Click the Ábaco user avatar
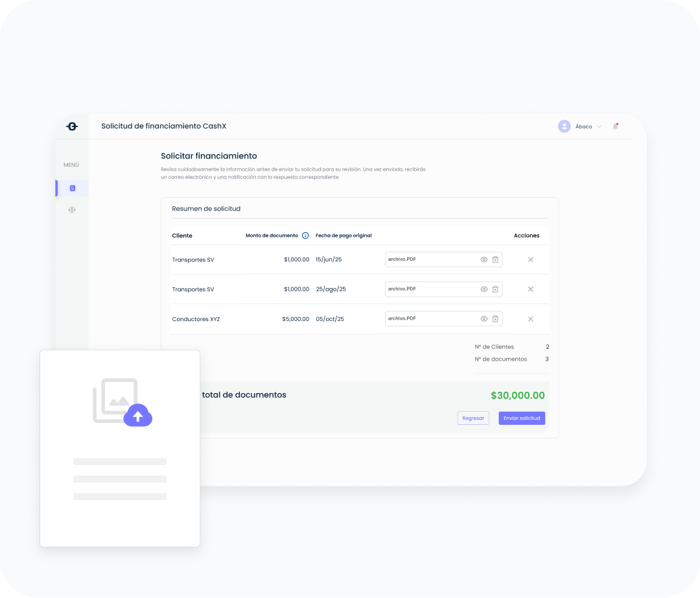700x598 pixels. coord(564,126)
